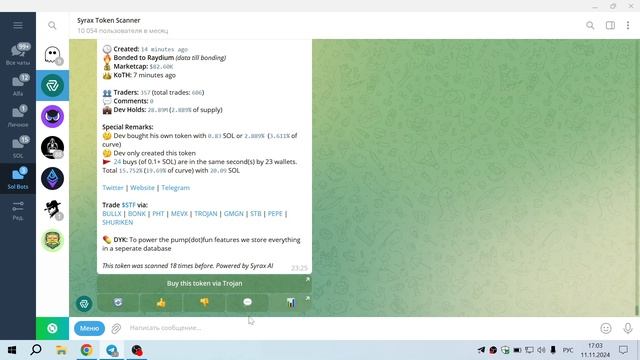The height and width of the screenshot is (360, 640).
Task: Select the Syrax Token Scanner chat avatar
Action: [x=52, y=85]
